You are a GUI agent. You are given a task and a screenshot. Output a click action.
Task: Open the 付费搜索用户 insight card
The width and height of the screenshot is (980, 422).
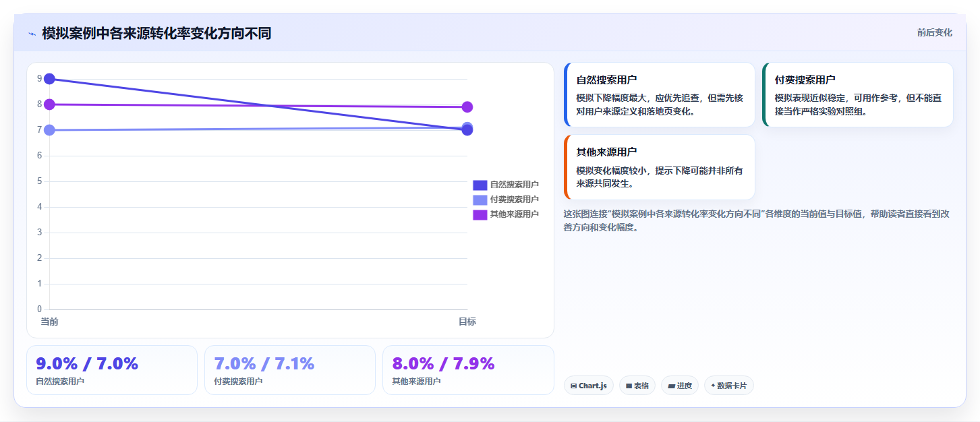(x=857, y=95)
